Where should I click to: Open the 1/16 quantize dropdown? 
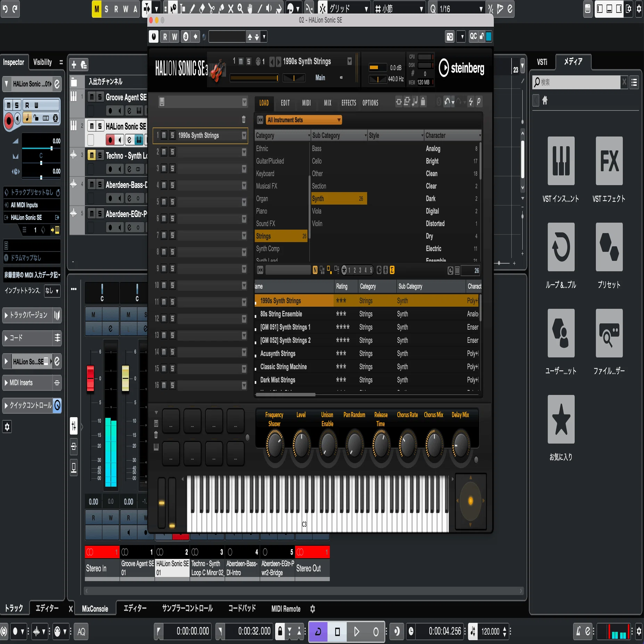[481, 9]
